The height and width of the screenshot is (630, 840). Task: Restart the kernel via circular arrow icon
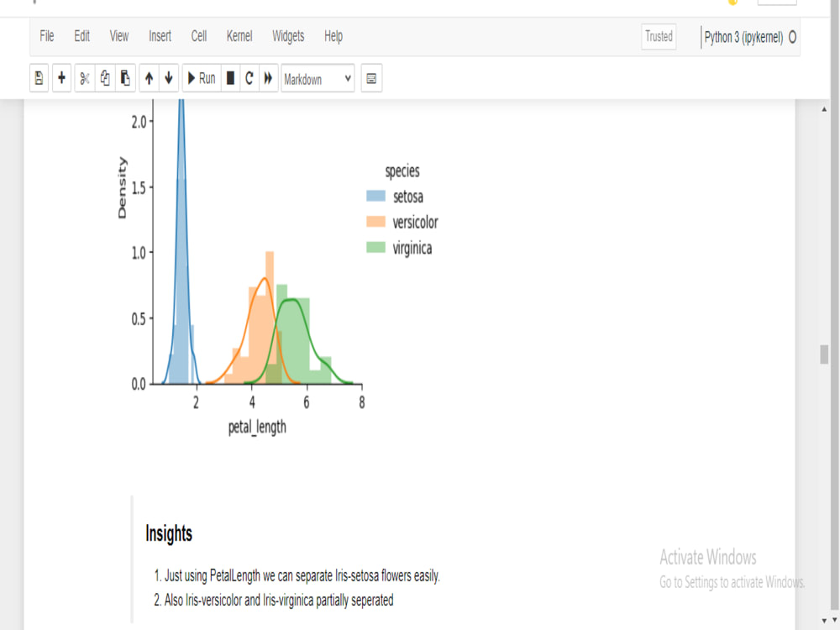tap(248, 77)
